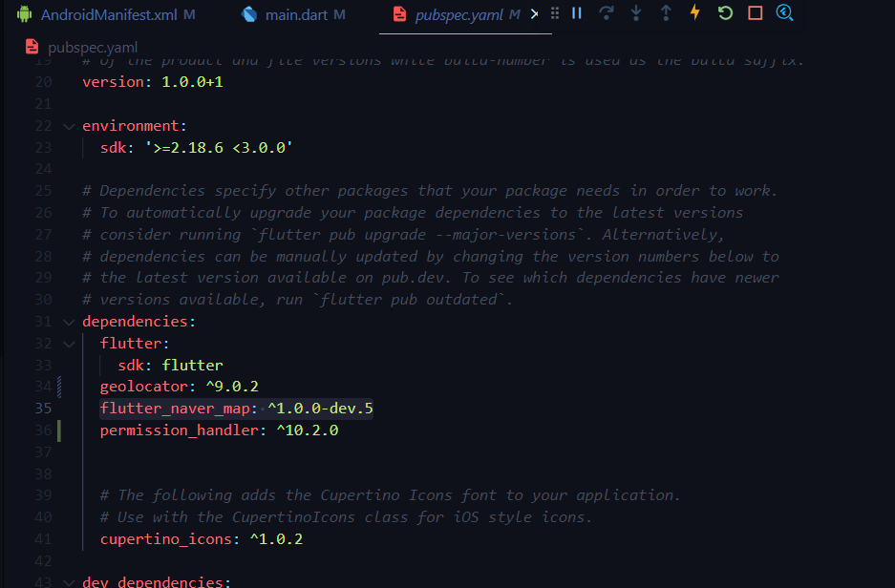The width and height of the screenshot is (895, 588).
Task: Click the geolocator: ^9.0.2 line
Action: pos(180,387)
